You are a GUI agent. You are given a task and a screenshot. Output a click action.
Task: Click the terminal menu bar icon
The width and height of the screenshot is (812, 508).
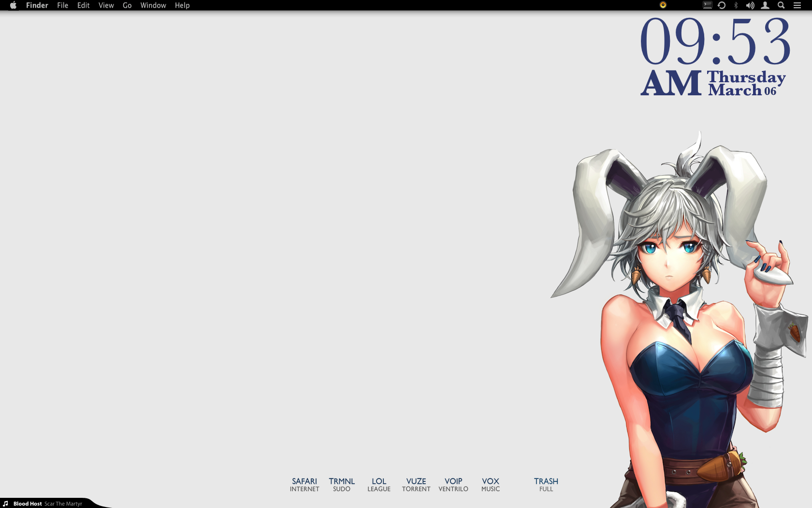[708, 5]
